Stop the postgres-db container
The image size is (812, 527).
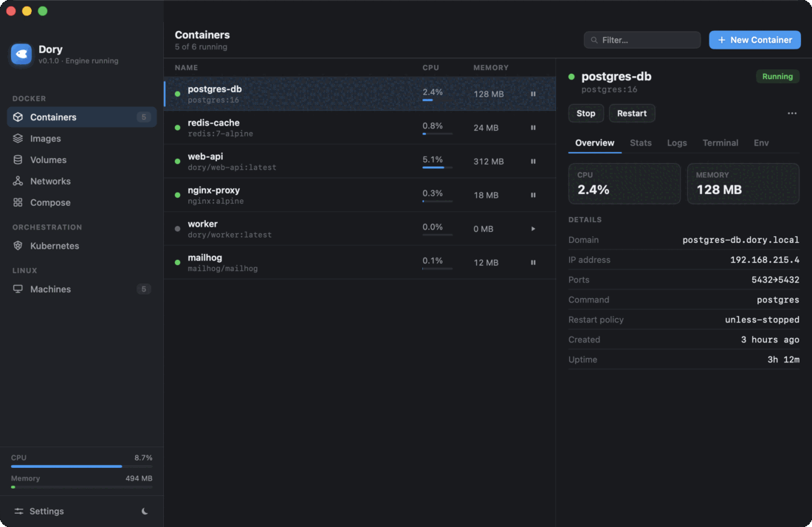point(585,114)
